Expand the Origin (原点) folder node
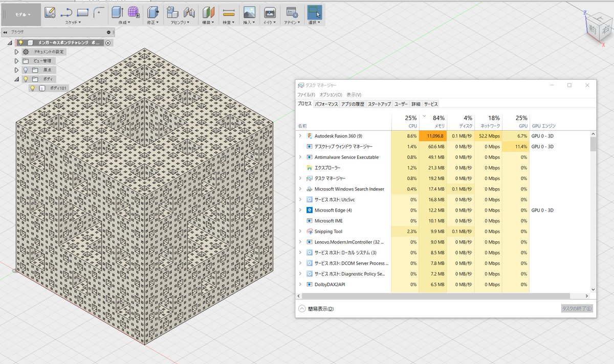 [16, 70]
